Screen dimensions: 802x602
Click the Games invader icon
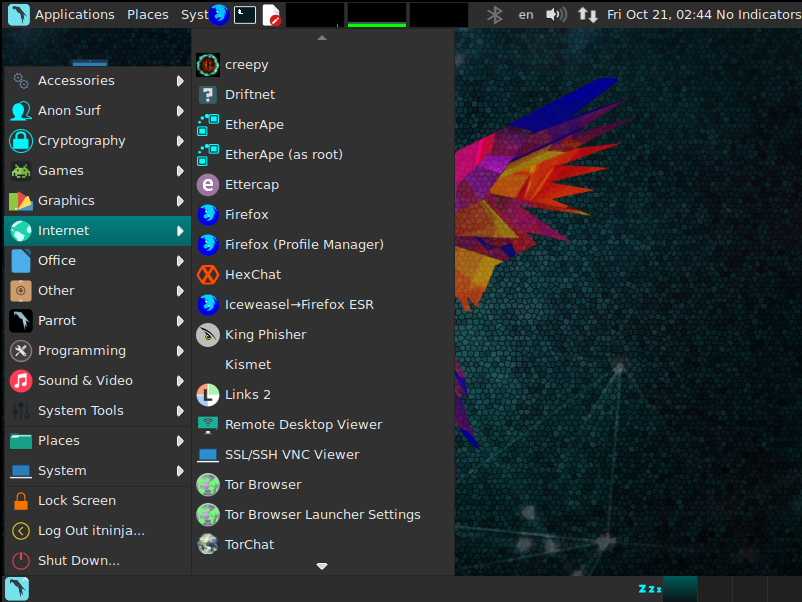pos(20,171)
